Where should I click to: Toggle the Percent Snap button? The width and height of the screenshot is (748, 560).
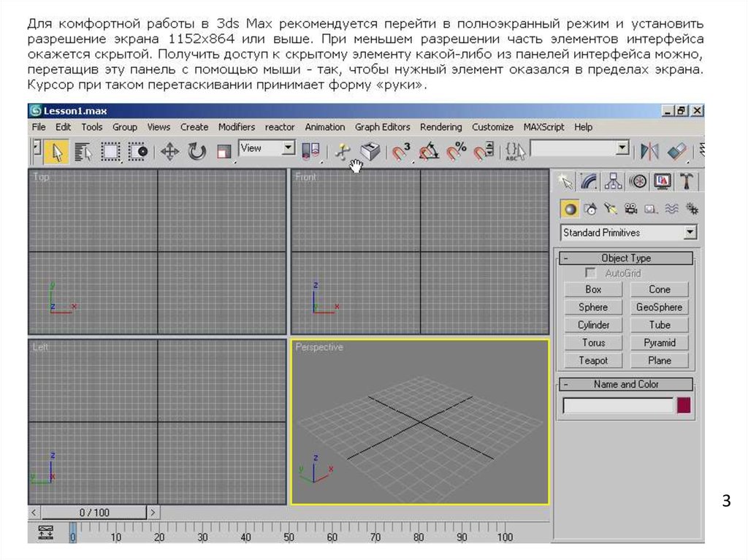[457, 151]
